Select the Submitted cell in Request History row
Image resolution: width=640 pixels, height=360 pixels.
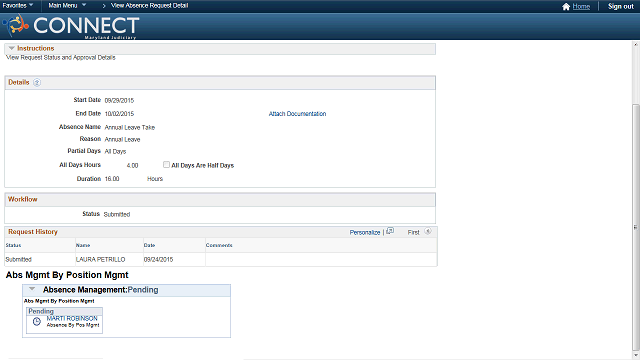click(18, 260)
